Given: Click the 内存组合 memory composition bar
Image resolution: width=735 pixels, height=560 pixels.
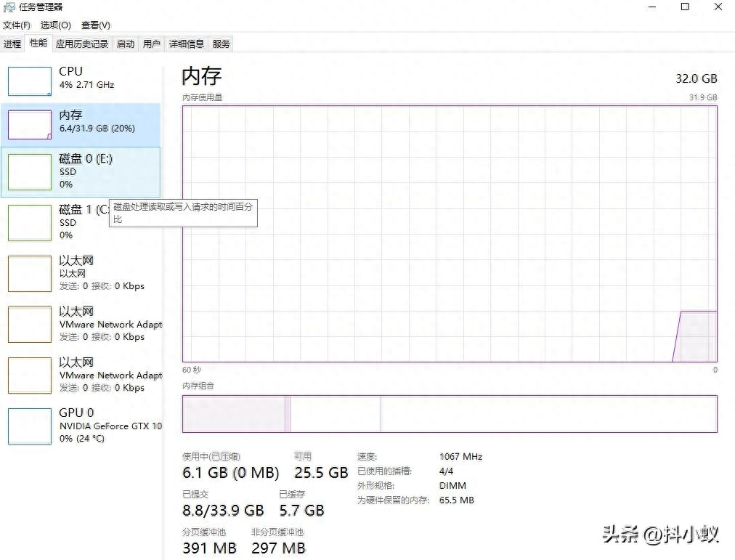Looking at the screenshot, I should click(449, 414).
